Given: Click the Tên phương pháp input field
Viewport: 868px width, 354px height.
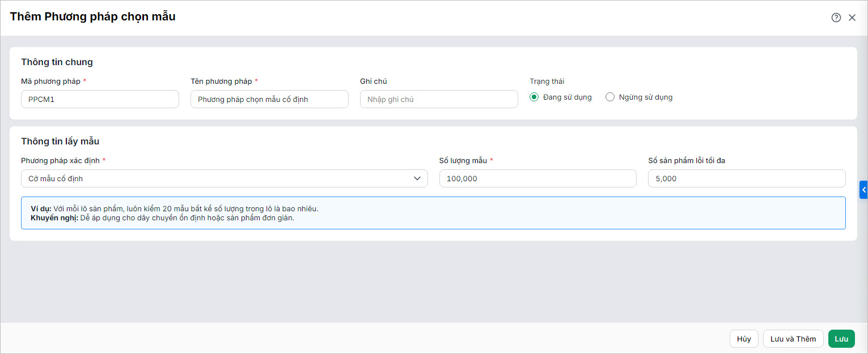Looking at the screenshot, I should click(269, 99).
